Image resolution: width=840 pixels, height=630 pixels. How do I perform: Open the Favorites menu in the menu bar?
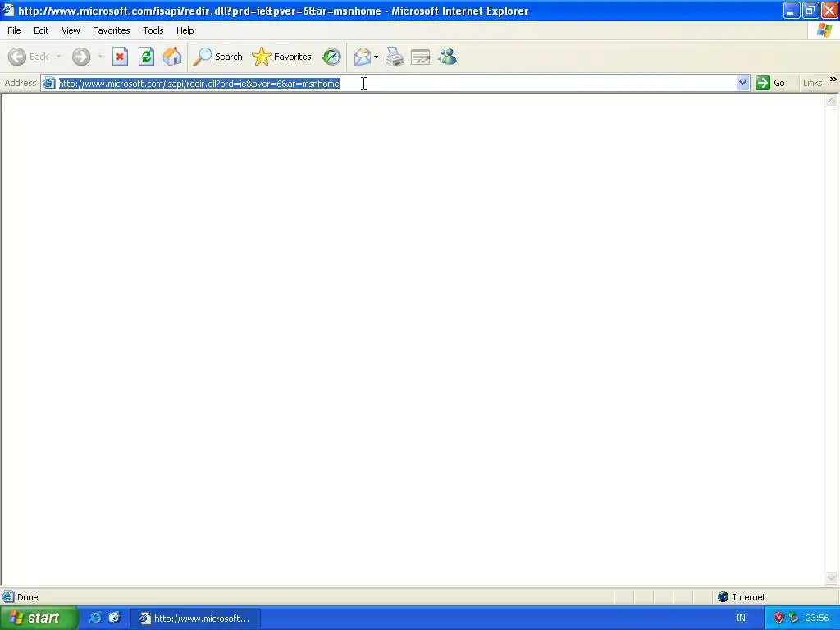tap(111, 30)
